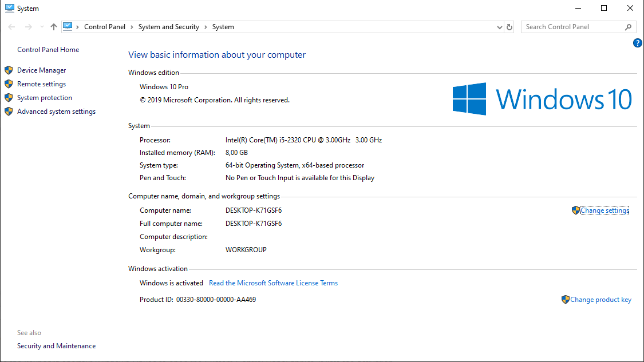This screenshot has width=644, height=362.
Task: Click the search magnifier icon
Action: 628,26
